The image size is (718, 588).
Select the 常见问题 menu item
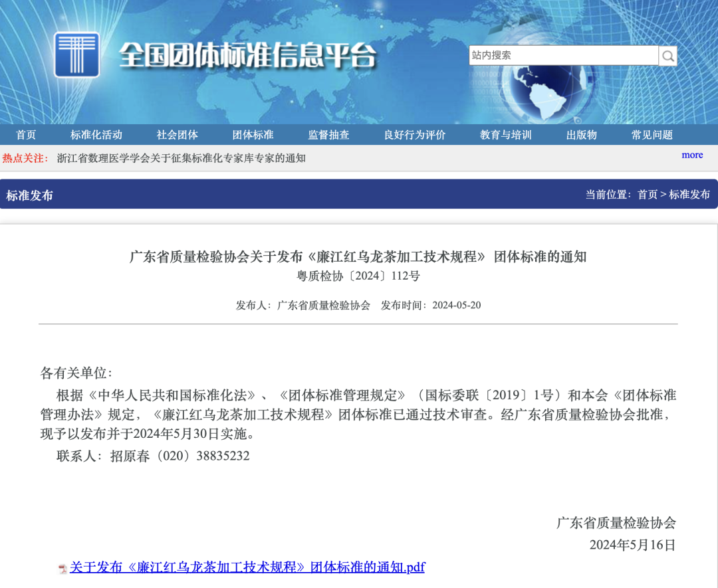651,134
